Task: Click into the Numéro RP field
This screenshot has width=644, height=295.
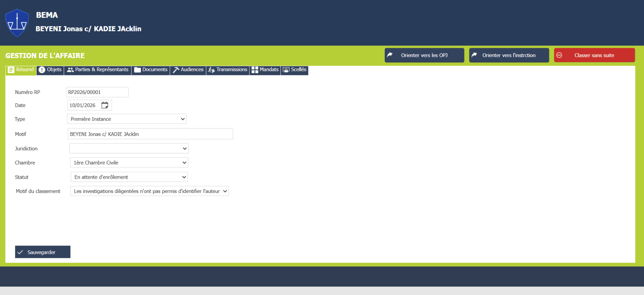Action: pyautogui.click(x=97, y=92)
